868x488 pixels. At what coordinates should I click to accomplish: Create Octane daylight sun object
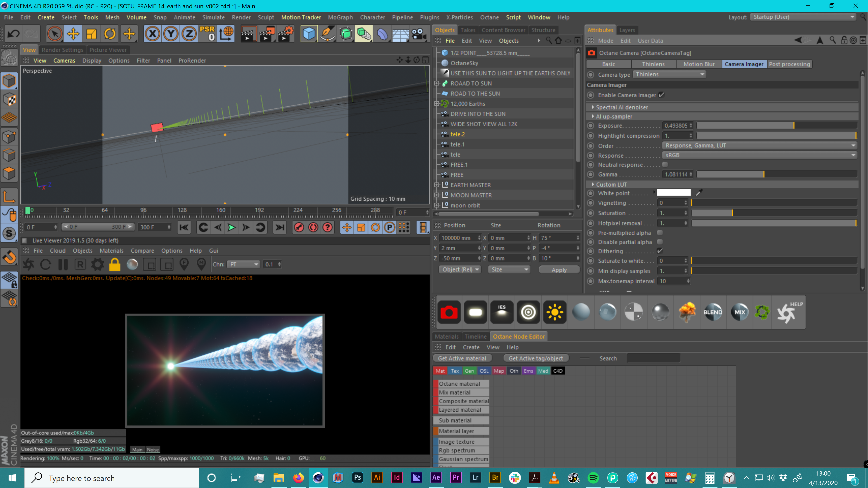(555, 312)
